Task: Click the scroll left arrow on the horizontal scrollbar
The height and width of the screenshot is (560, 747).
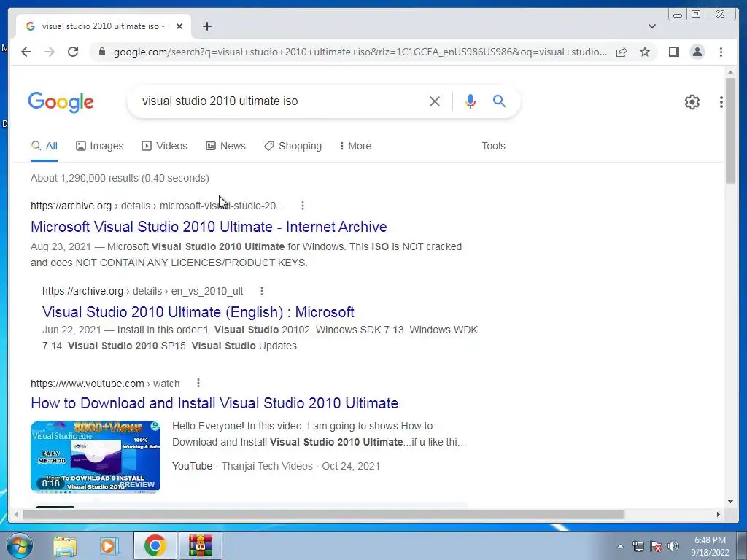Action: (x=16, y=514)
